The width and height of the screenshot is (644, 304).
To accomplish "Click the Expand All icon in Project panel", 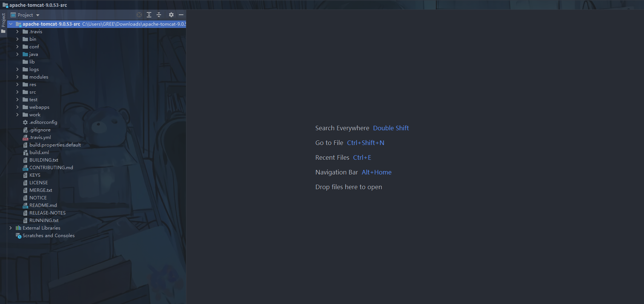I will tap(149, 15).
